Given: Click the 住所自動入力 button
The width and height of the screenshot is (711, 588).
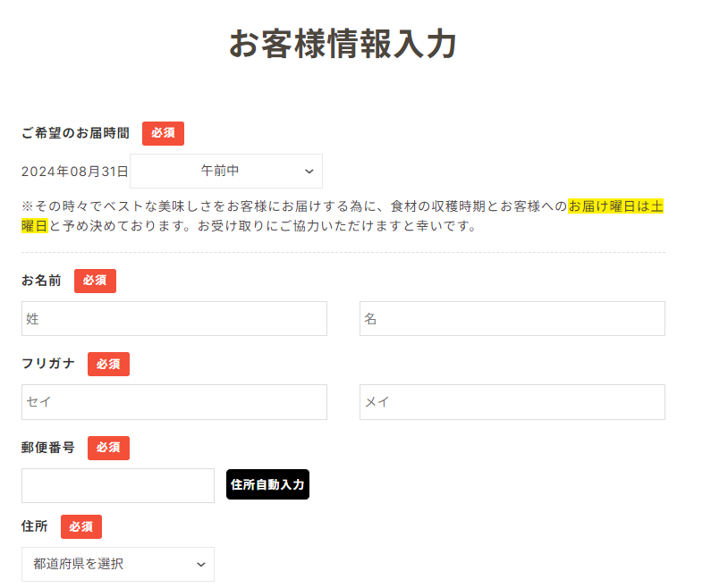Looking at the screenshot, I should pyautogui.click(x=267, y=484).
